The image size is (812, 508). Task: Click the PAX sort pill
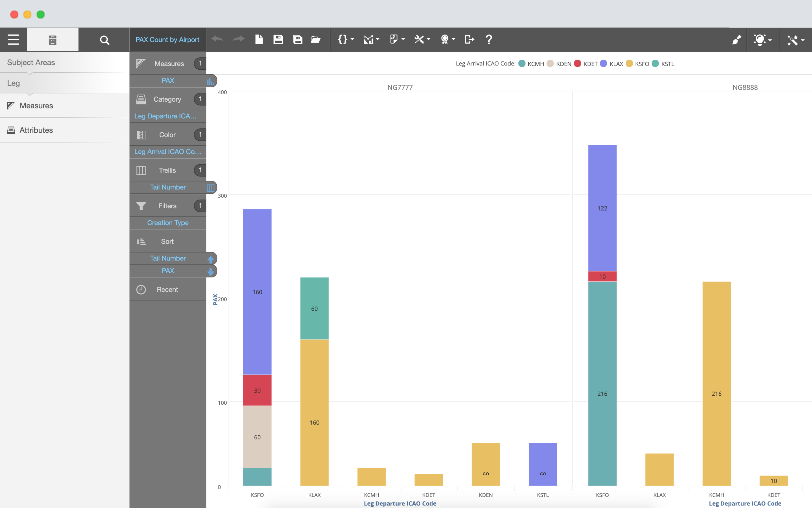(x=168, y=271)
